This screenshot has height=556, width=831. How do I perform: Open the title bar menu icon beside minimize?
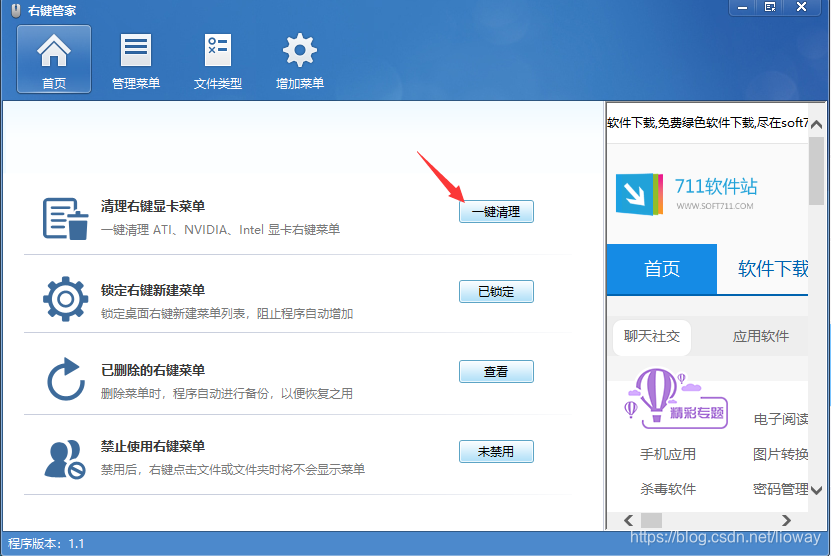[770, 7]
